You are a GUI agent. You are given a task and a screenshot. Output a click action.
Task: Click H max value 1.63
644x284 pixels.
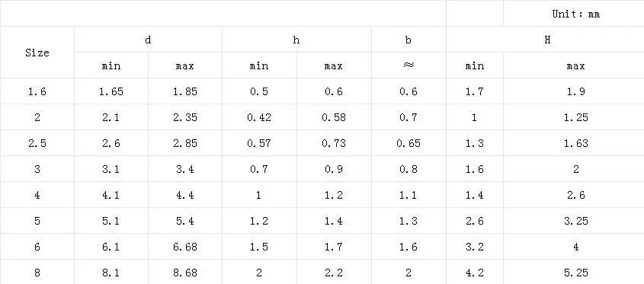point(576,143)
